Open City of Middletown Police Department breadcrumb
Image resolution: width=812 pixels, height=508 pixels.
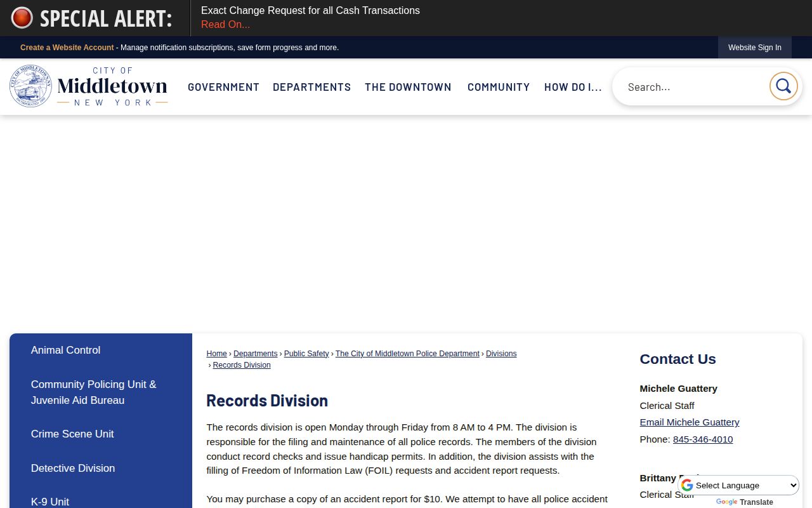(407, 354)
